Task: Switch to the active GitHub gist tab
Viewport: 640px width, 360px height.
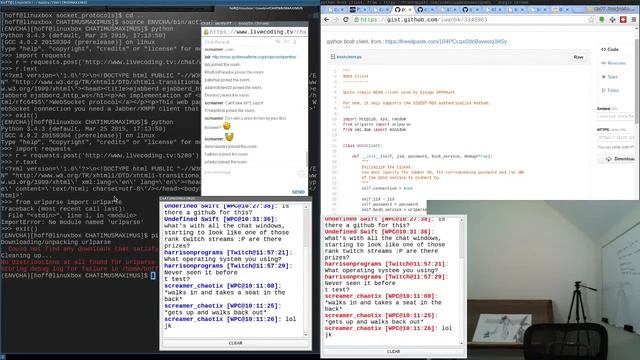Action: point(402,9)
